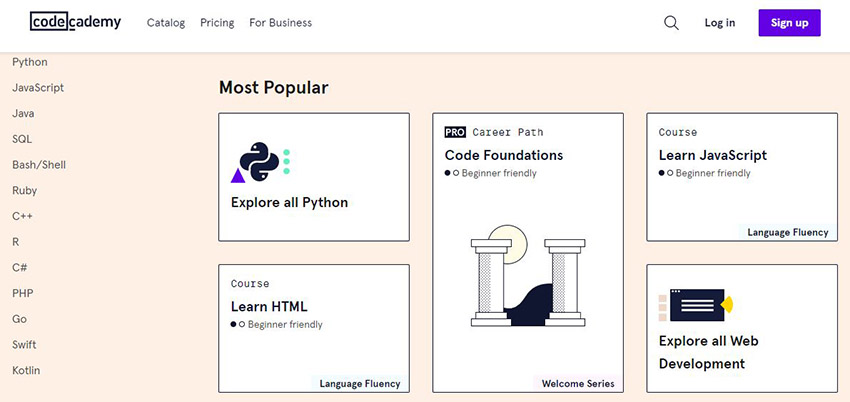Select Java in language list
This screenshot has width=850, height=402.
point(23,113)
